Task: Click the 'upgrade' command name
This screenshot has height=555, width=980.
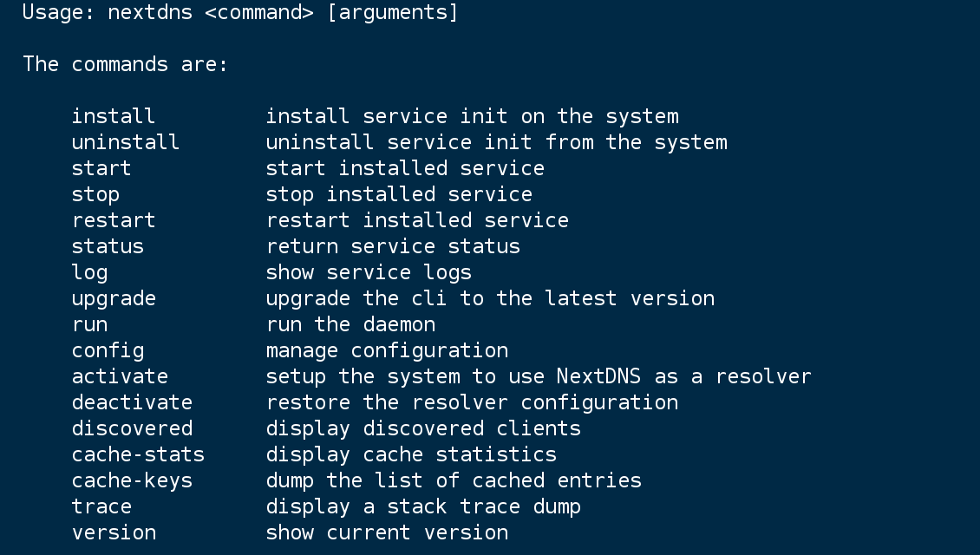Action: [113, 298]
